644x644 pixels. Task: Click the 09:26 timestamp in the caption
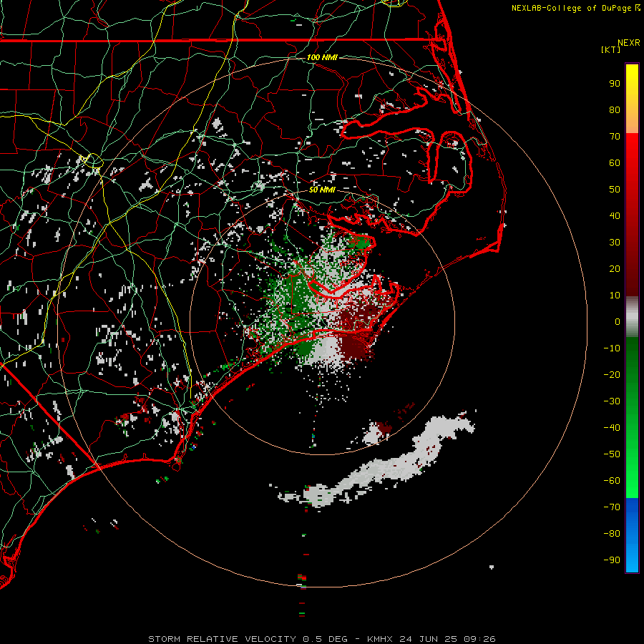479,639
